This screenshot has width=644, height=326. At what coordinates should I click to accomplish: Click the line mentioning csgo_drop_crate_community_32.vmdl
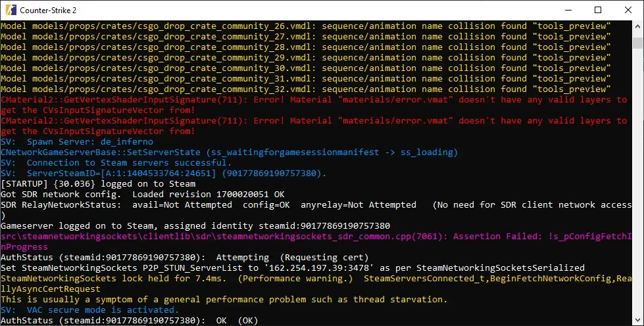pyautogui.click(x=306, y=89)
